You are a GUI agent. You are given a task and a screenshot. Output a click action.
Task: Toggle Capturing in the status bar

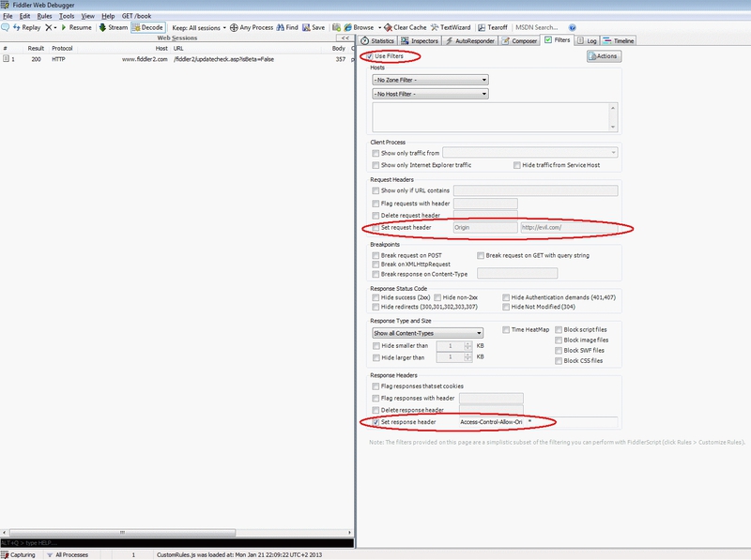pyautogui.click(x=19, y=555)
